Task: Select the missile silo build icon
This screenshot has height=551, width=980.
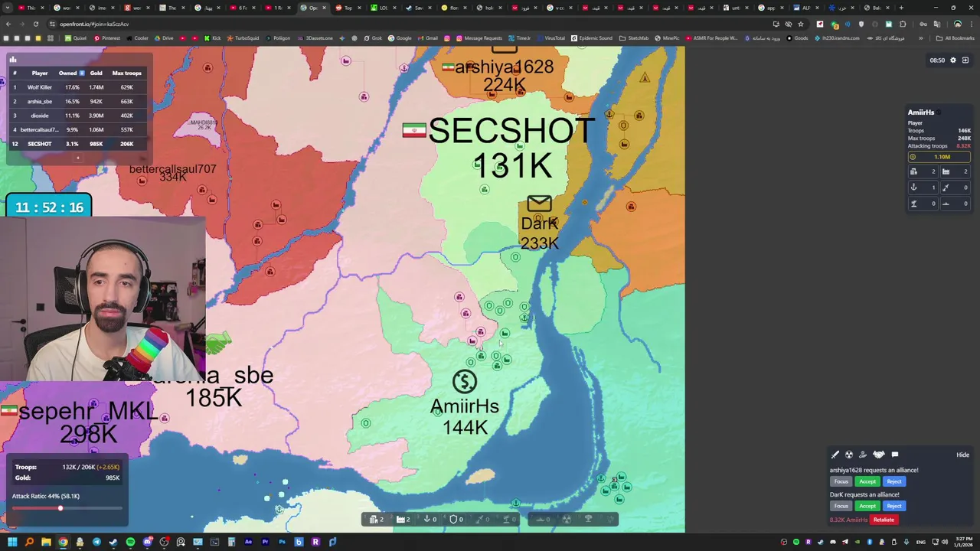Action: pyautogui.click(x=479, y=520)
